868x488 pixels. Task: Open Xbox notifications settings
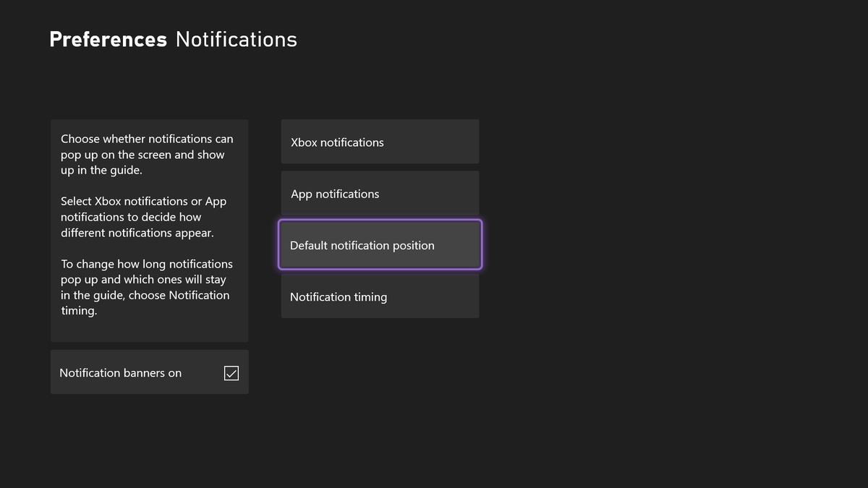click(x=380, y=142)
